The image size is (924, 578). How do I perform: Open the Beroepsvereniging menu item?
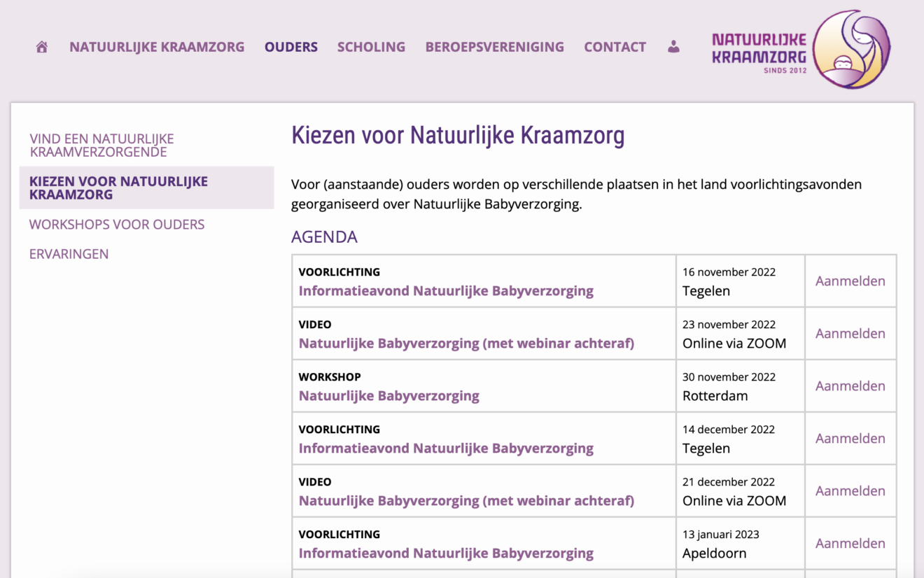coord(495,47)
